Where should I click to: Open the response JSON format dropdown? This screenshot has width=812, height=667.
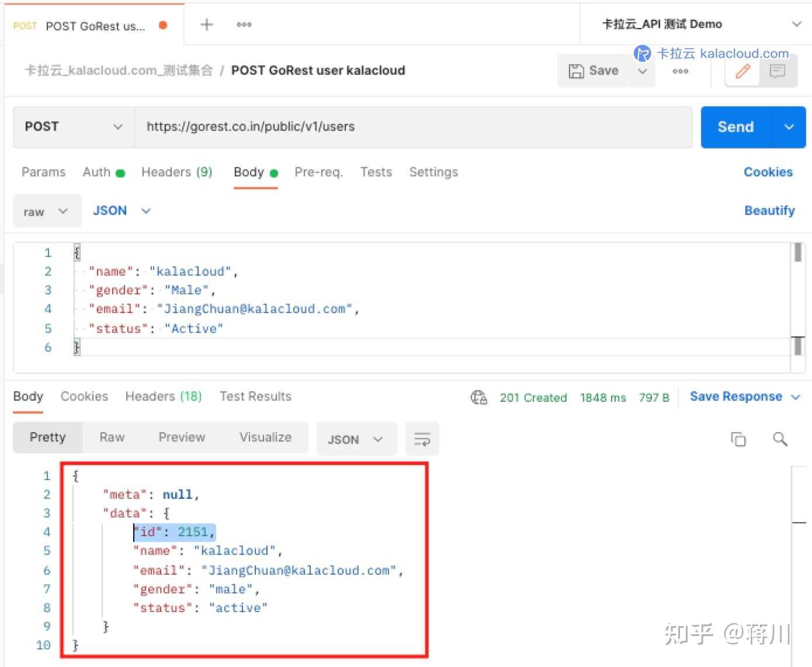(x=356, y=439)
